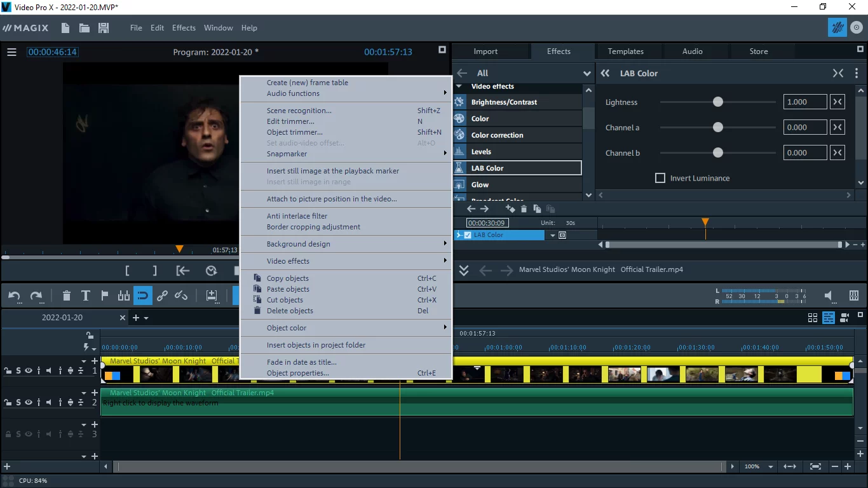Image resolution: width=868 pixels, height=488 pixels.
Task: Open LAB Color three-dot options menu
Action: (857, 73)
